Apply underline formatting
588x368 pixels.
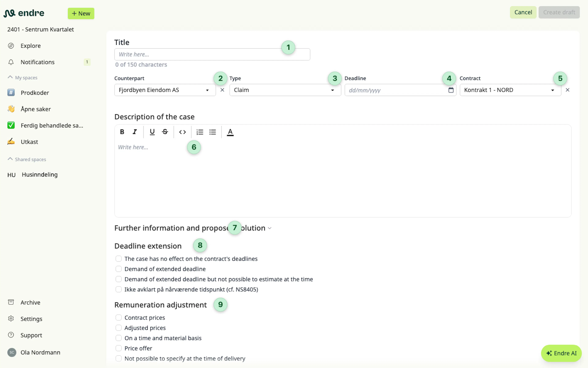point(152,132)
